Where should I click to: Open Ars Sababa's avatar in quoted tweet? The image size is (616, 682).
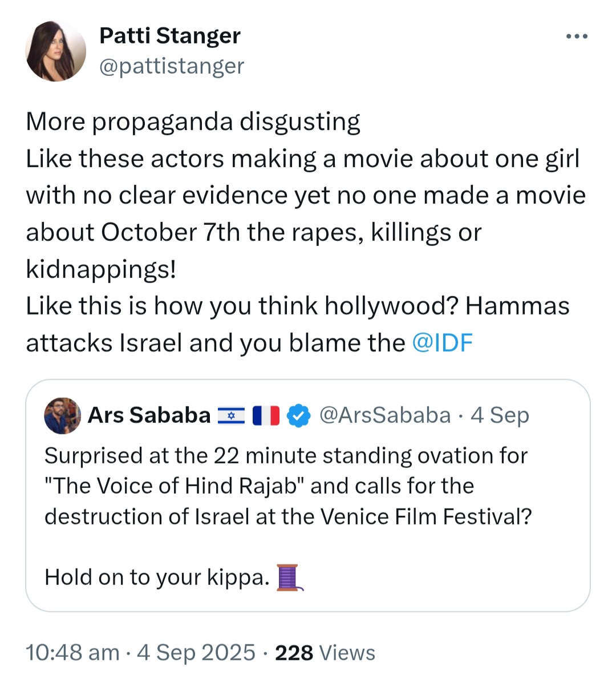click(x=63, y=415)
